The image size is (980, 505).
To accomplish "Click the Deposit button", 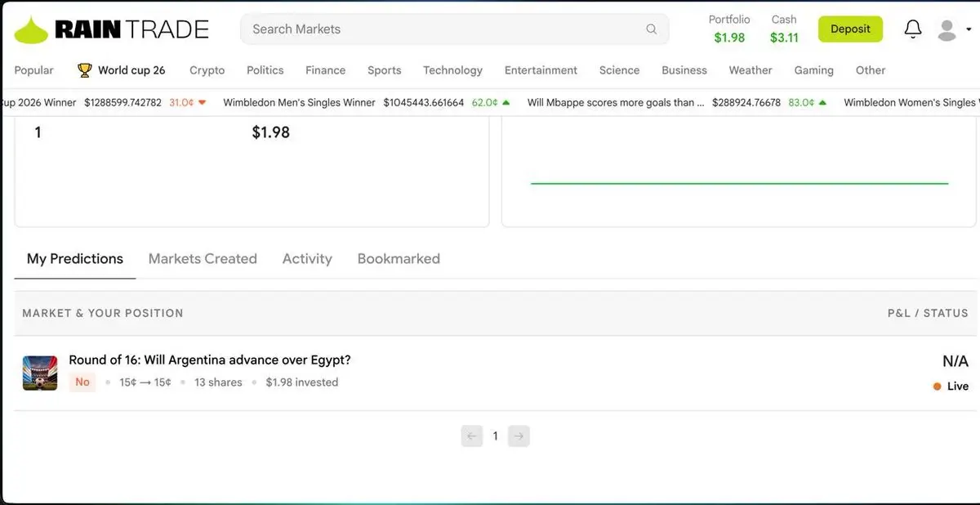I will [x=850, y=29].
